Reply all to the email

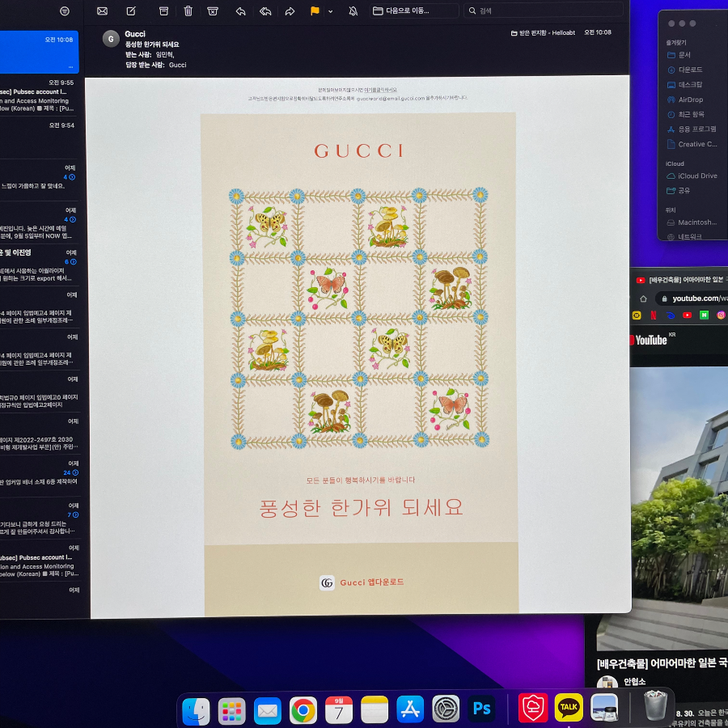click(265, 11)
